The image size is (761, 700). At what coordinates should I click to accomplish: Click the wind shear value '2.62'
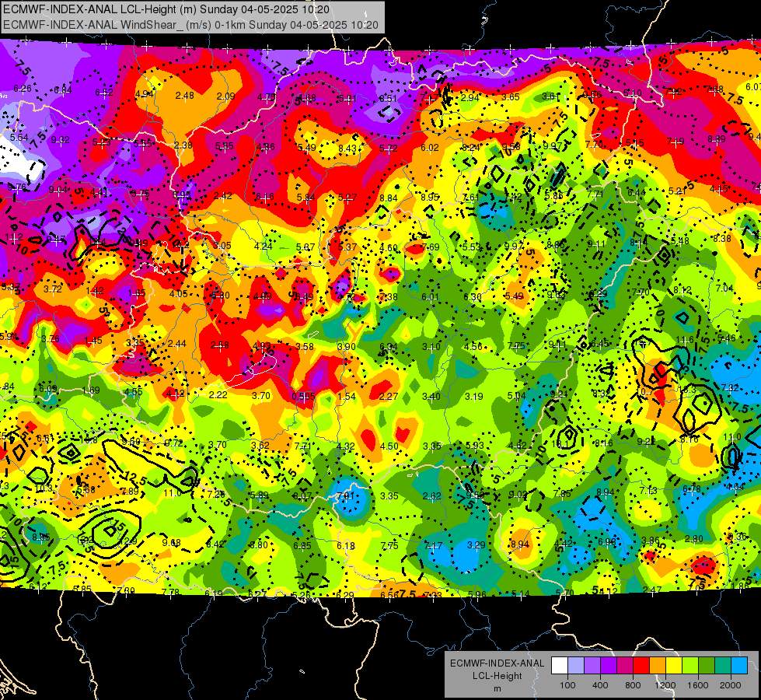pos(432,496)
